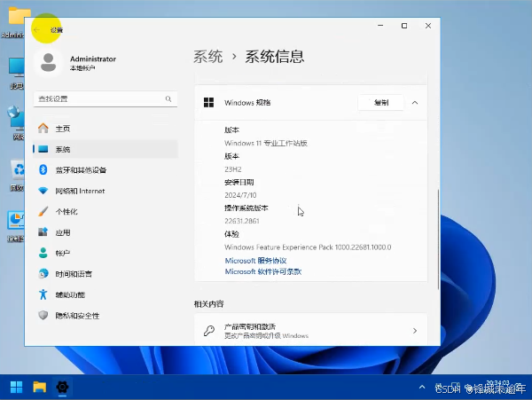
Task: Click the settings page vertical scrollbar
Action: 438,239
